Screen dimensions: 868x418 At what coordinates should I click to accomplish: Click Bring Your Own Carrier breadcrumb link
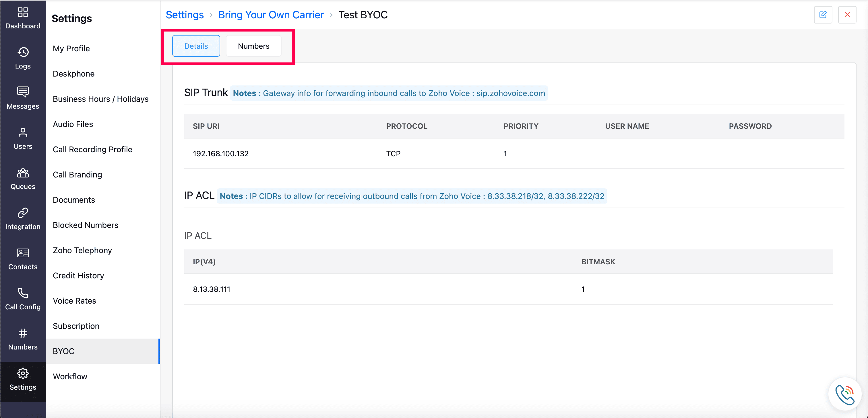click(x=271, y=15)
